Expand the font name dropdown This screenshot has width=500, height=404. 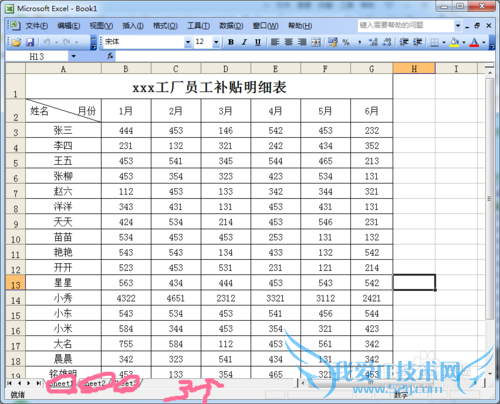point(188,42)
